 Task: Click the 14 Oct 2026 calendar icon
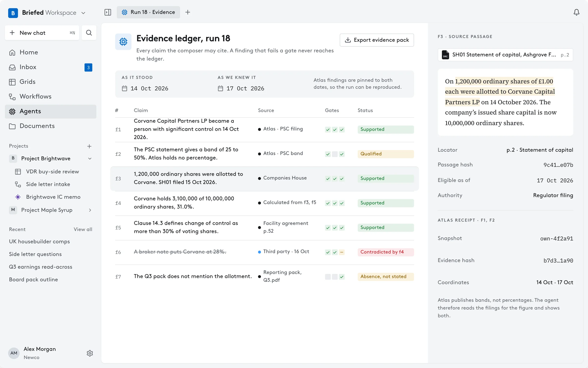pos(124,88)
